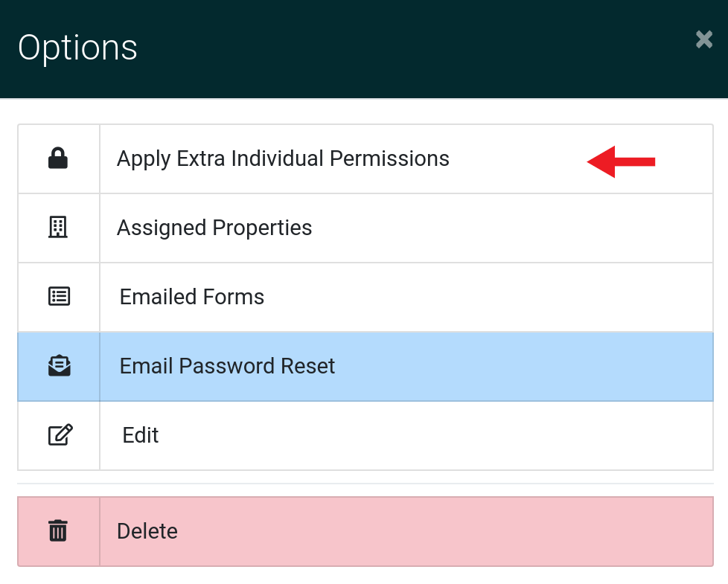This screenshot has height=584, width=728.
Task: Select the Edit option label
Action: (140, 435)
